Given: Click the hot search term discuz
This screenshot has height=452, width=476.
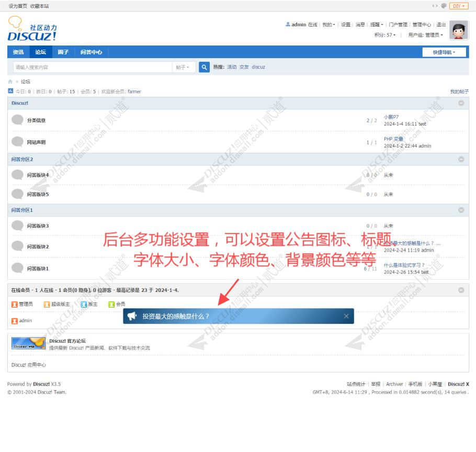Looking at the screenshot, I should pos(258,67).
